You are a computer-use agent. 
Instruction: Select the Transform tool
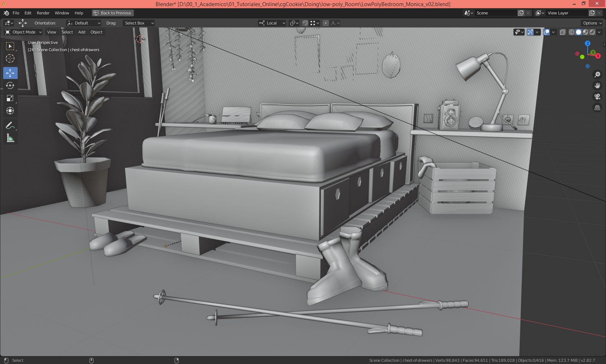pyautogui.click(x=10, y=111)
